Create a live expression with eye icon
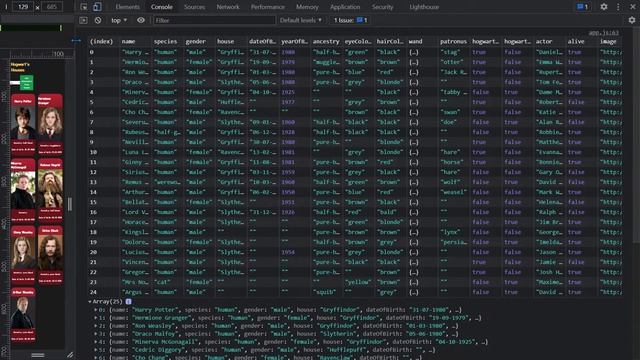Viewport: 640px width, 360px height. [x=141, y=20]
